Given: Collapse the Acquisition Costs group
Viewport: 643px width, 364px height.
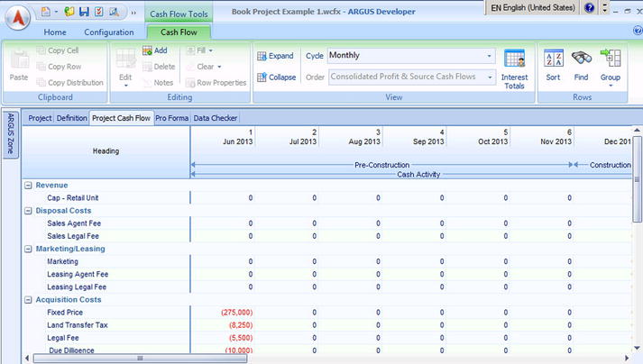Looking at the screenshot, I should point(28,300).
